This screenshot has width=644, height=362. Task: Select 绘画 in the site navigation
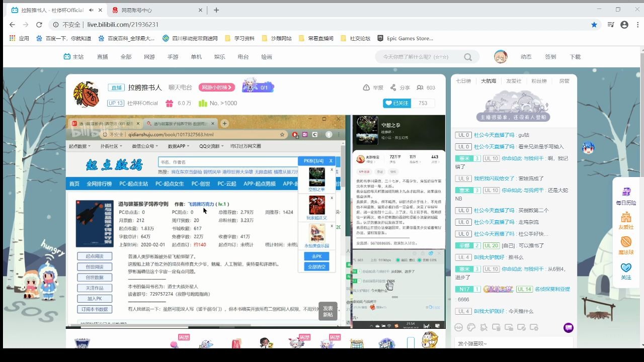pos(267,57)
